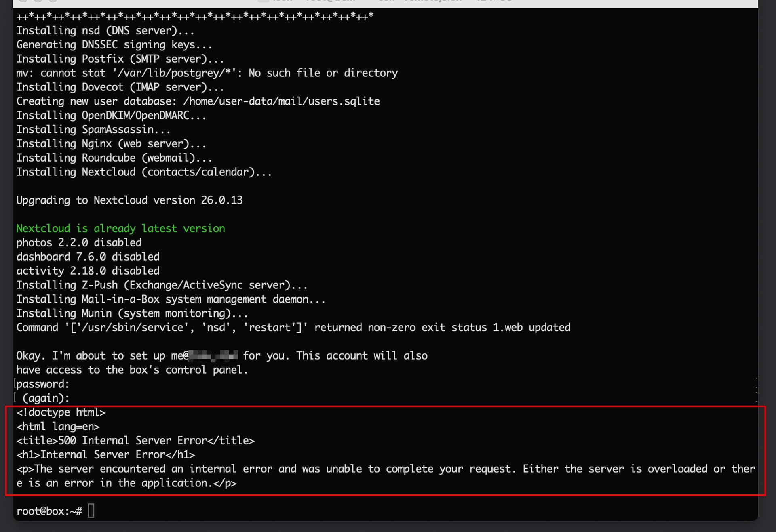Click the root@box prompt text
Image resolution: width=776 pixels, height=532 pixels.
[49, 511]
